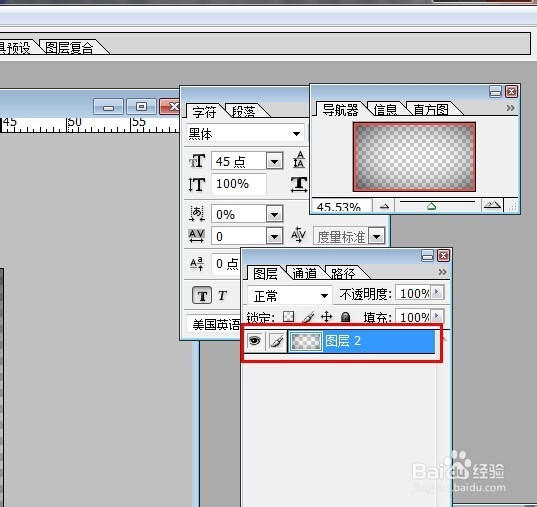Click the baseline shift 0 点 field

(226, 264)
